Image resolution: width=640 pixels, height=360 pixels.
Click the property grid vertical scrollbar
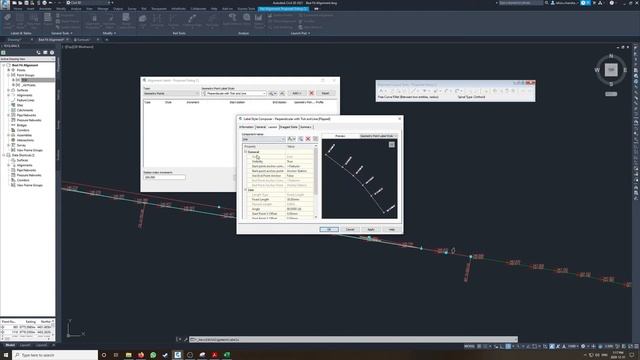[x=316, y=181]
